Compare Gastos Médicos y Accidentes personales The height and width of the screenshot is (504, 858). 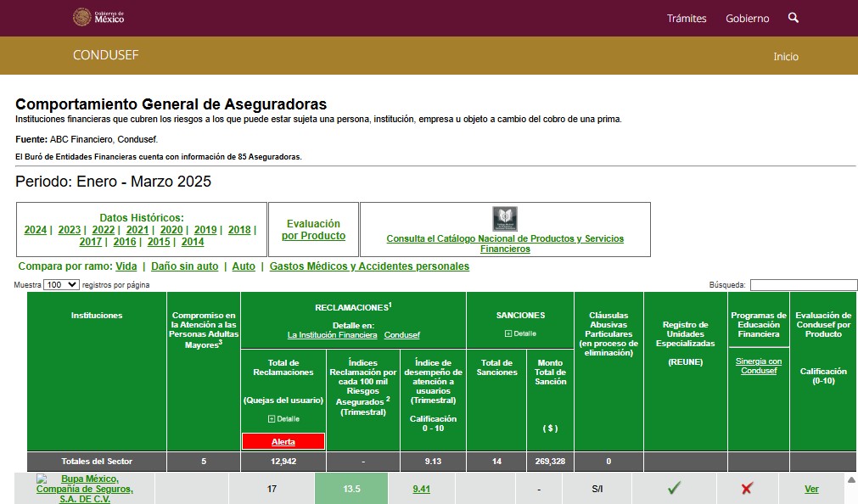(x=369, y=266)
